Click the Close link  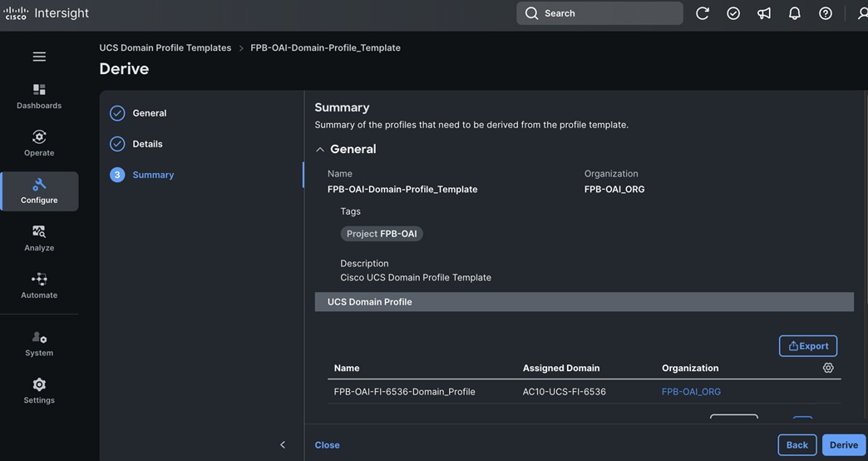tap(327, 445)
